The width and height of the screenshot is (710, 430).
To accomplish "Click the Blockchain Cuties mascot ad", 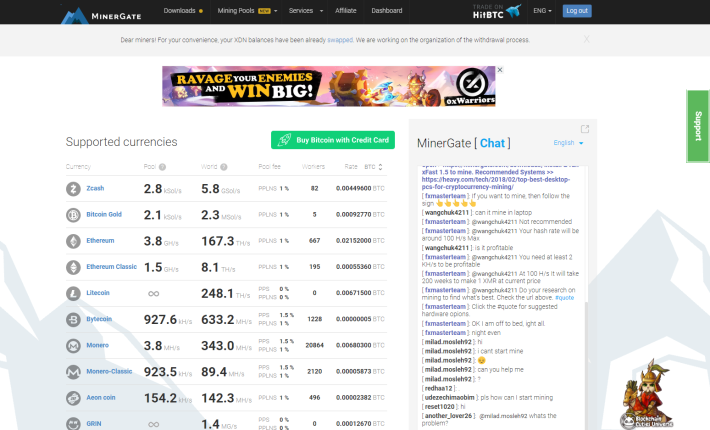I will coord(646,395).
